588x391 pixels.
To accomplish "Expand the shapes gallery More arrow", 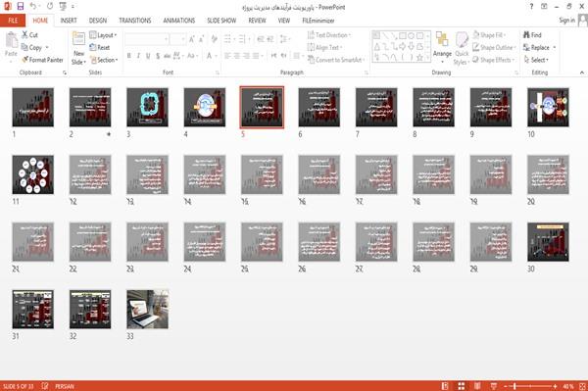I will coord(428,58).
